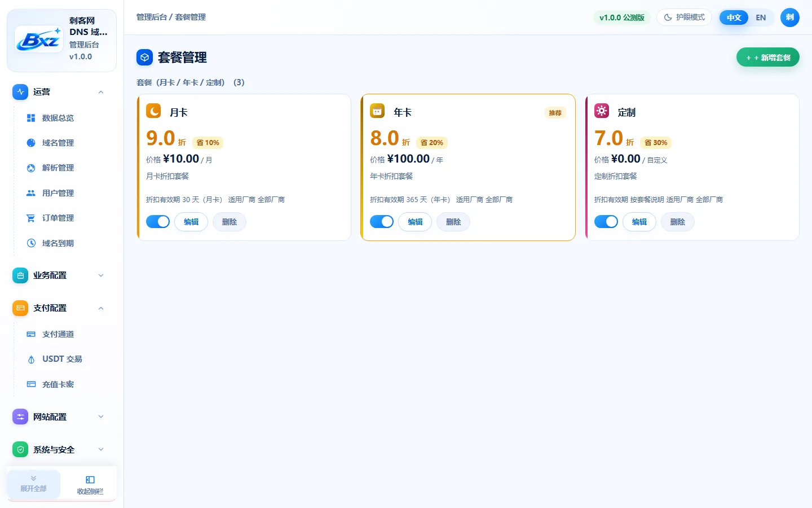Click the 数据总览 grid icon
The width and height of the screenshot is (812, 508).
tap(31, 118)
